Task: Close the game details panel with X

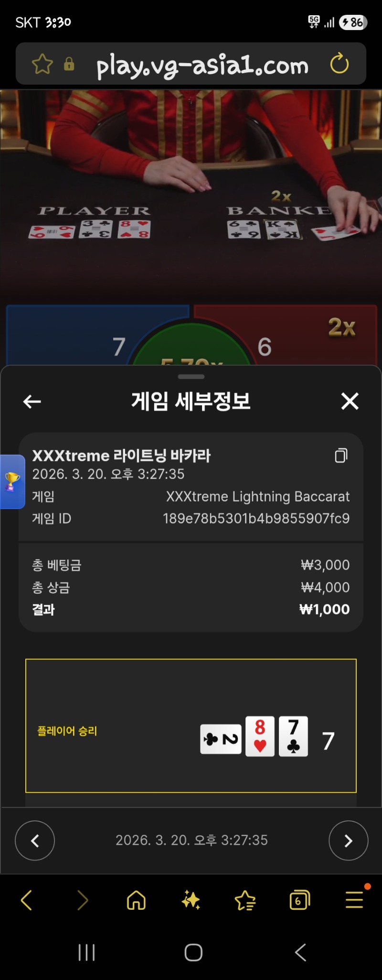Action: coord(350,401)
